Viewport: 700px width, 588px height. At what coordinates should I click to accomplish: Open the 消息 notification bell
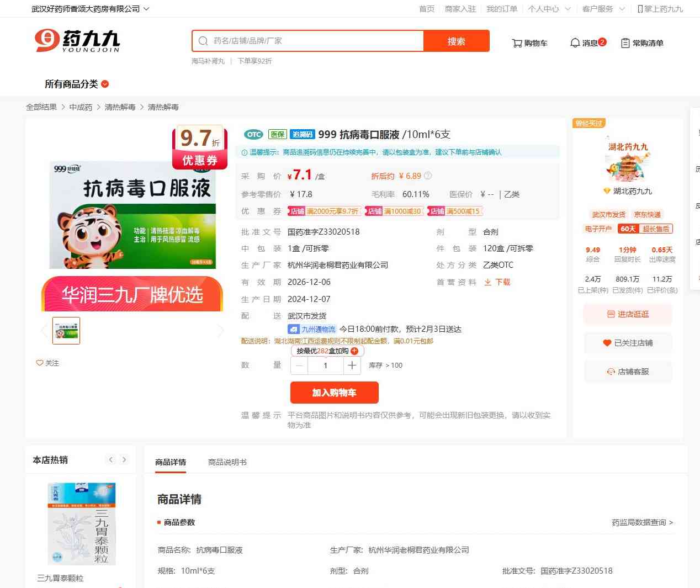(587, 43)
